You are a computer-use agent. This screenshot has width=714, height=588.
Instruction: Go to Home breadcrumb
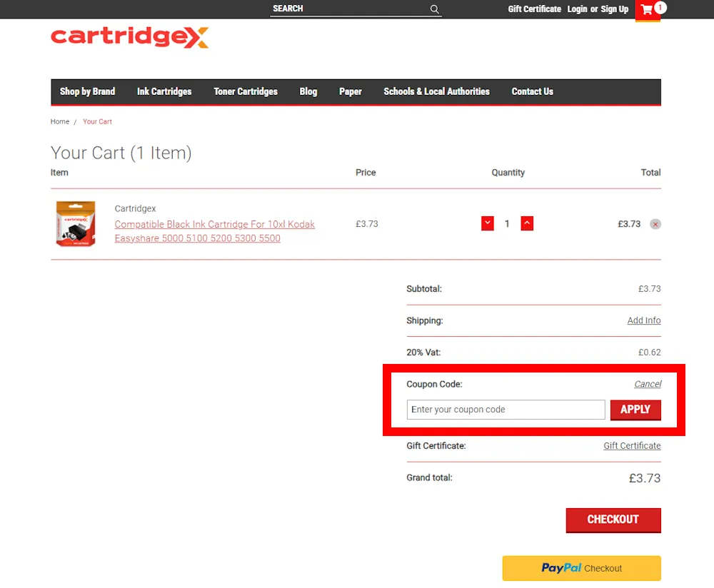[60, 121]
